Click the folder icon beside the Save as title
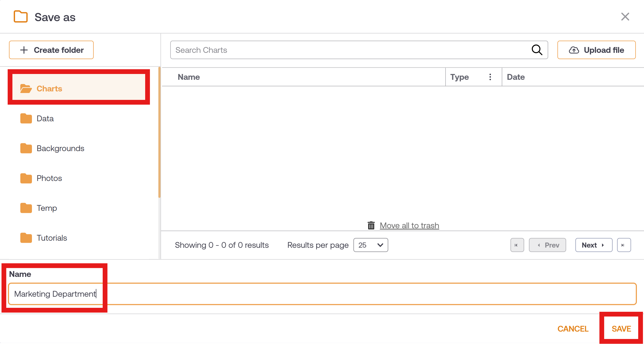Image resolution: width=644 pixels, height=344 pixels. [21, 17]
